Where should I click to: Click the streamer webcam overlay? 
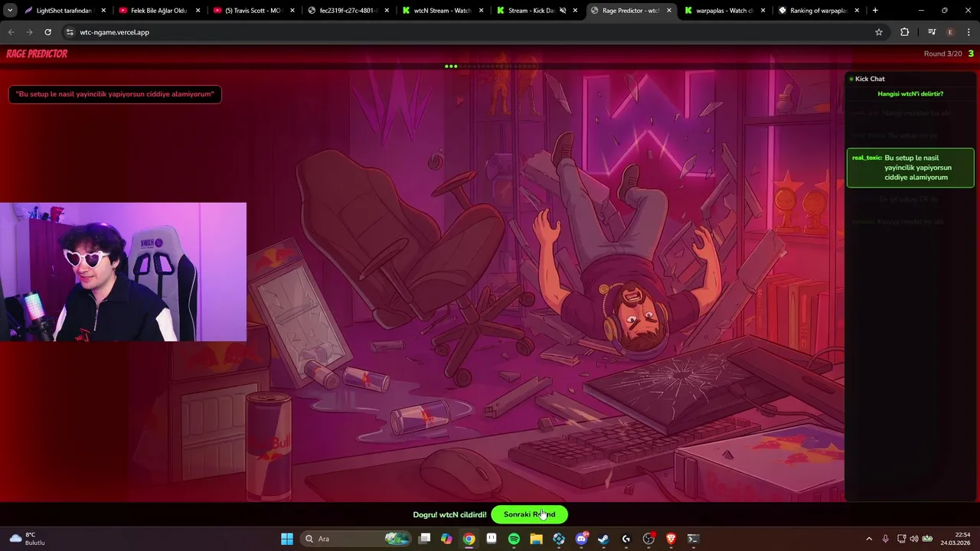click(123, 272)
